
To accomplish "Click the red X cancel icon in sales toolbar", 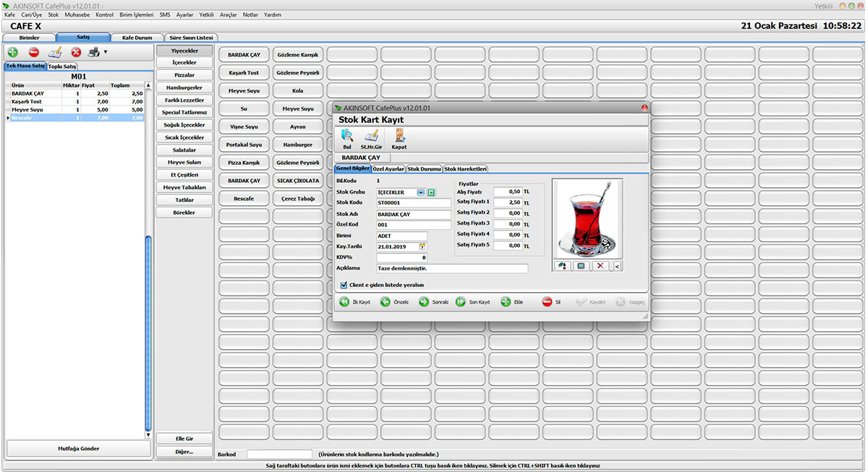I will tap(76, 52).
